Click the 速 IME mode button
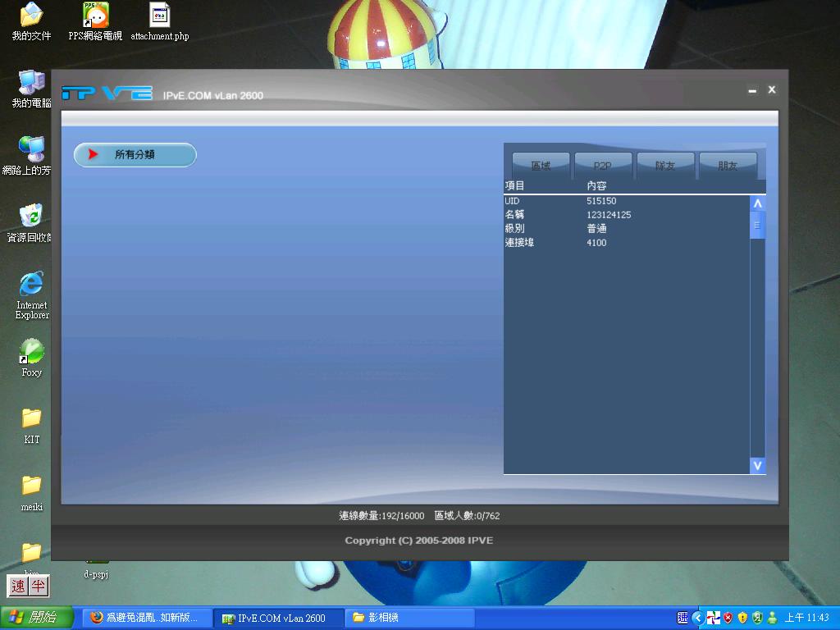 tap(18, 586)
